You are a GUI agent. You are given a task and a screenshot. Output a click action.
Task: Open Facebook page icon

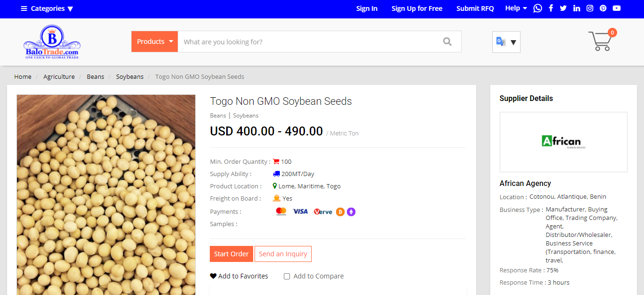[551, 8]
